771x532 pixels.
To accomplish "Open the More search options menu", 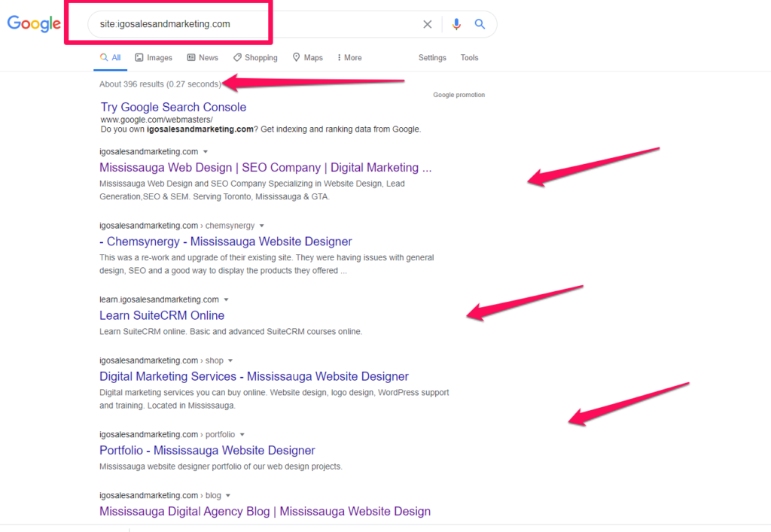I will tap(349, 57).
